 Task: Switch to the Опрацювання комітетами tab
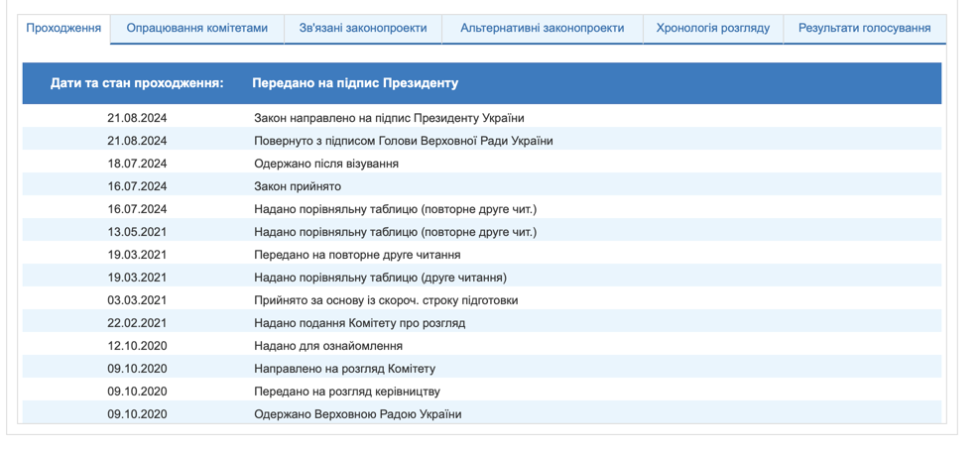(196, 28)
